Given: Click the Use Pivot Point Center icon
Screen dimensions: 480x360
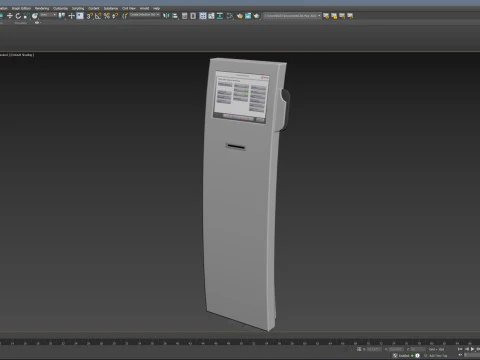Looking at the screenshot, I should click(x=62, y=16).
